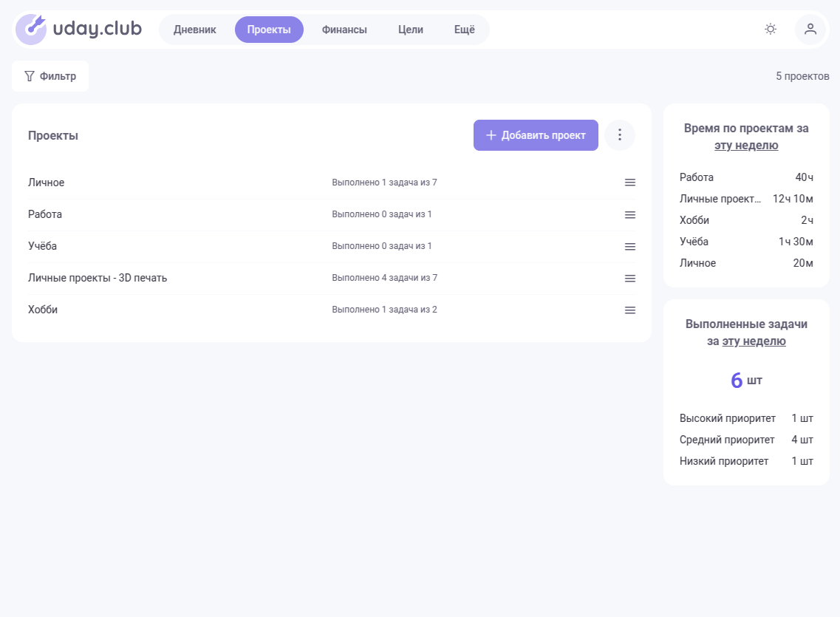Open the Личные проекты - 3D печать project
This screenshot has height=617, width=840.
tap(98, 278)
